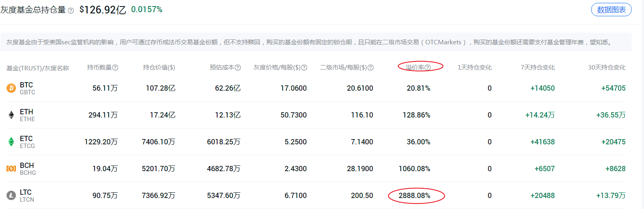This screenshot has width=644, height=209.
Task: Click the Bitcoin BTC coin icon
Action: pos(11,88)
